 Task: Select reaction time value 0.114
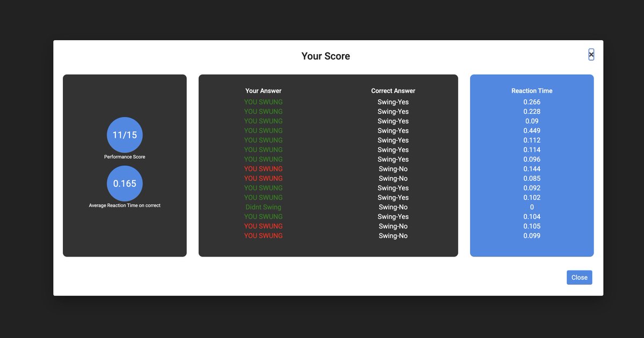(532, 150)
